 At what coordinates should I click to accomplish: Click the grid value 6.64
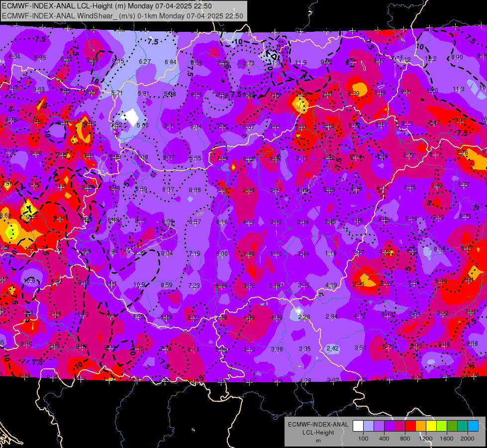[221, 286]
